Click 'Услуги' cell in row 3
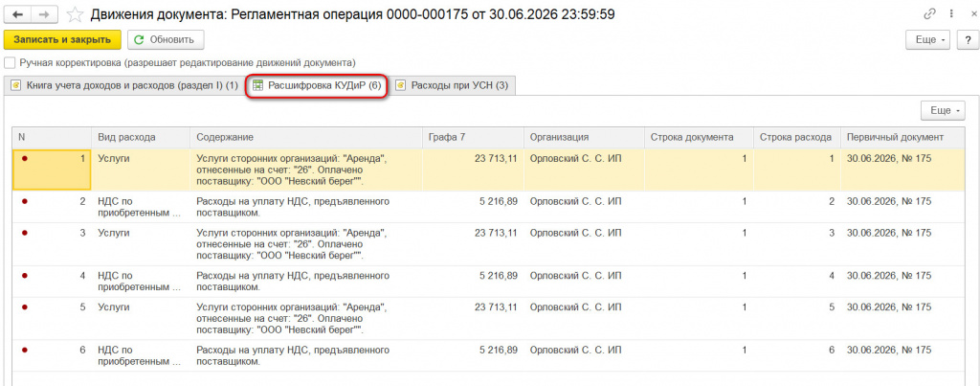Screen dimensions: 980x386 tap(141, 244)
